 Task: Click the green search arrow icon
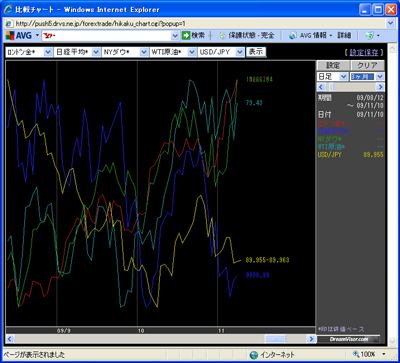pyautogui.click(x=186, y=35)
